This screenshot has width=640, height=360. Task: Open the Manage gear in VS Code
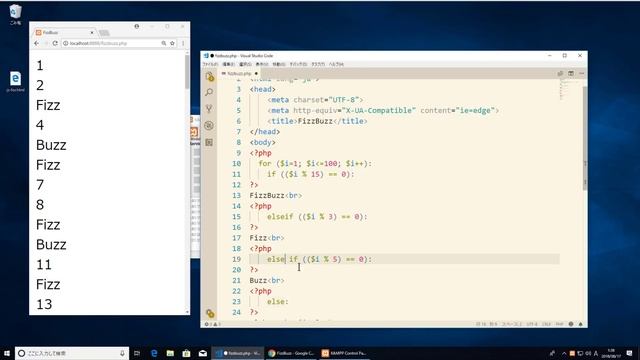click(210, 313)
